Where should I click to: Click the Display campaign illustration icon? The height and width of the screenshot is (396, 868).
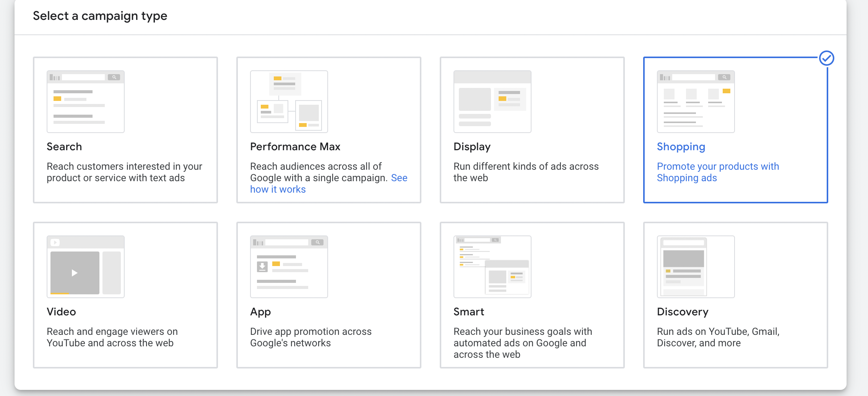[x=493, y=102]
